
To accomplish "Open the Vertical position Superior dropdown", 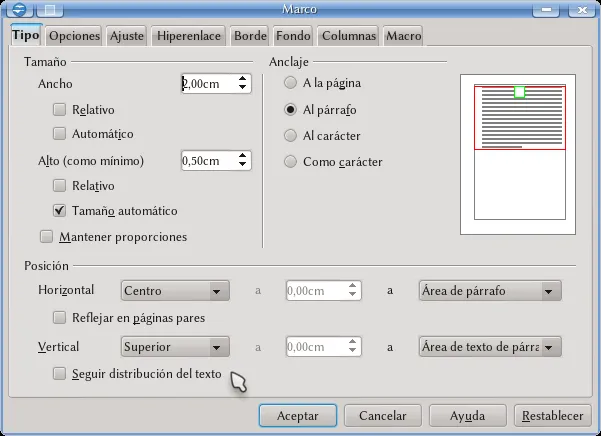I will tap(175, 347).
